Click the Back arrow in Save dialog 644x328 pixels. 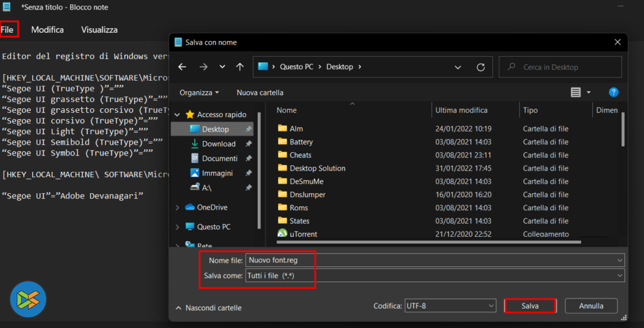pos(182,67)
